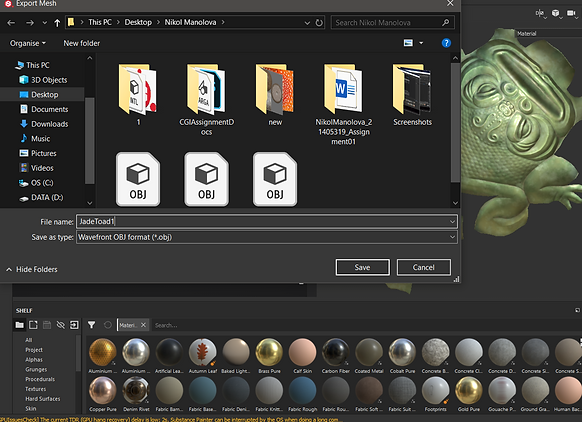The width and height of the screenshot is (582, 422).
Task: Click 'This PC' in the address path
Action: coord(100,22)
